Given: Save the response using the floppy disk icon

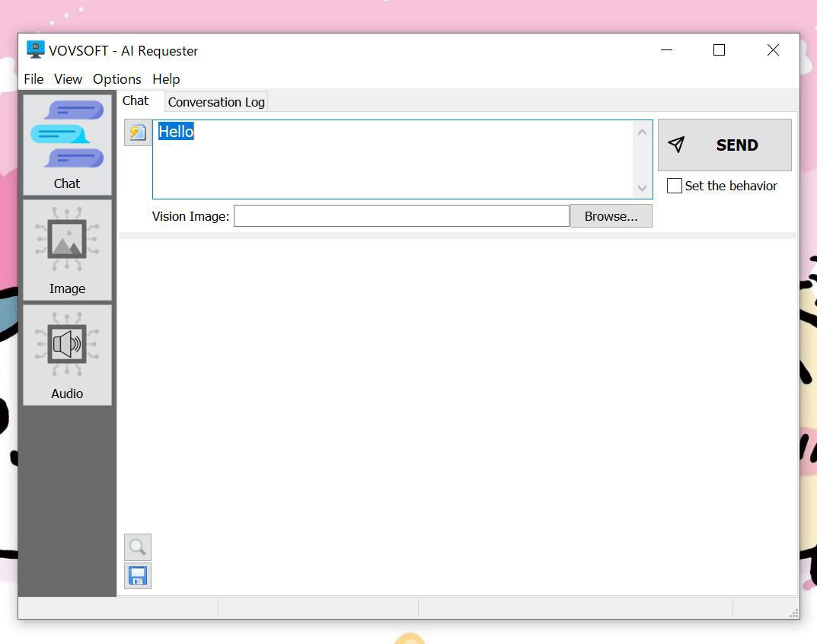Looking at the screenshot, I should pyautogui.click(x=137, y=575).
